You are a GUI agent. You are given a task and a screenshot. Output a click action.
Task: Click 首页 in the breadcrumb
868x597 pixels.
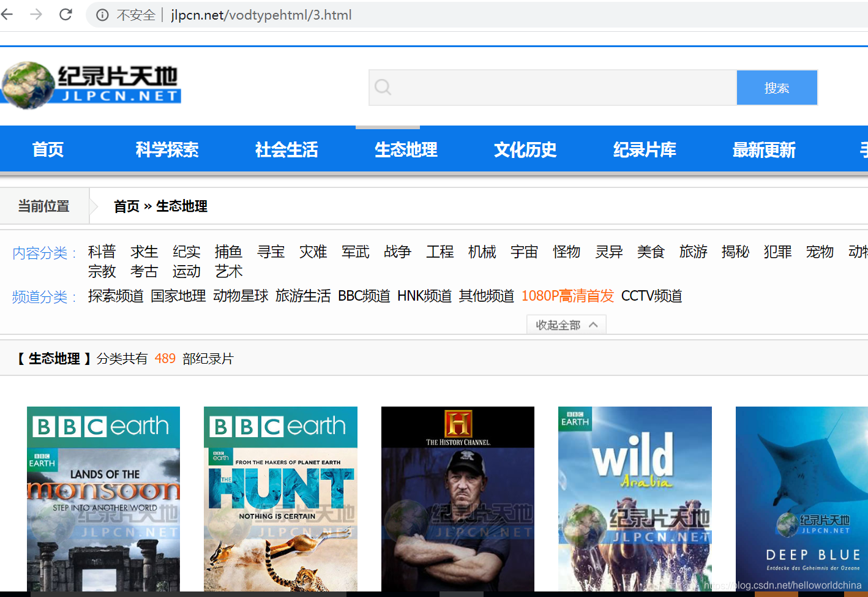tap(127, 206)
